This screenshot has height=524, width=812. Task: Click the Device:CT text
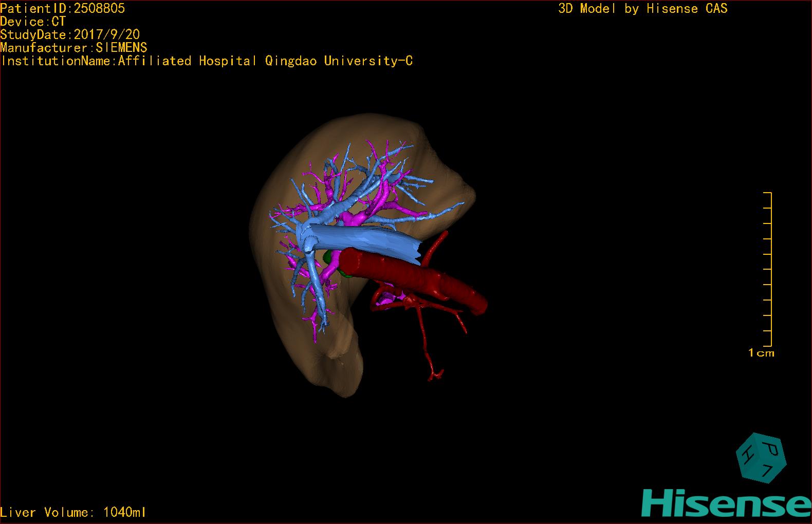[33, 22]
